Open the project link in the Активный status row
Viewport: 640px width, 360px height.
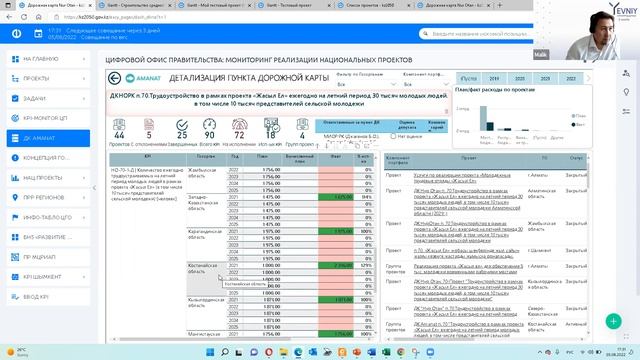click(469, 329)
